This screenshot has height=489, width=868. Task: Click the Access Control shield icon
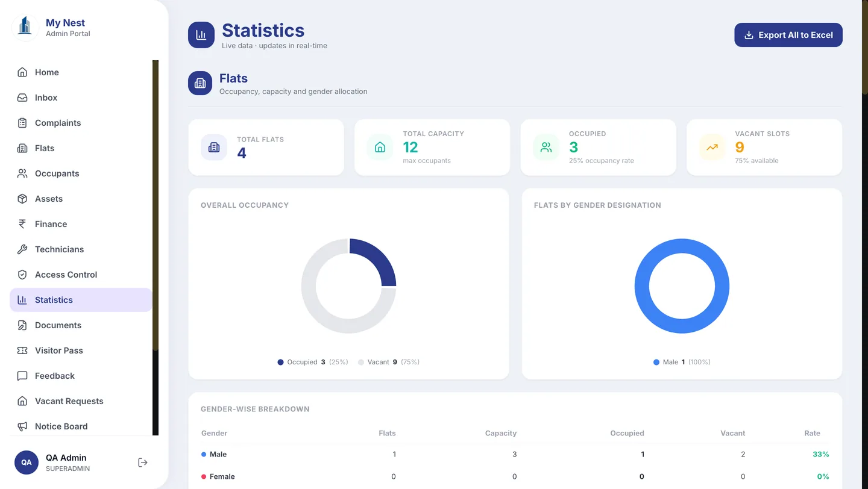tap(22, 275)
